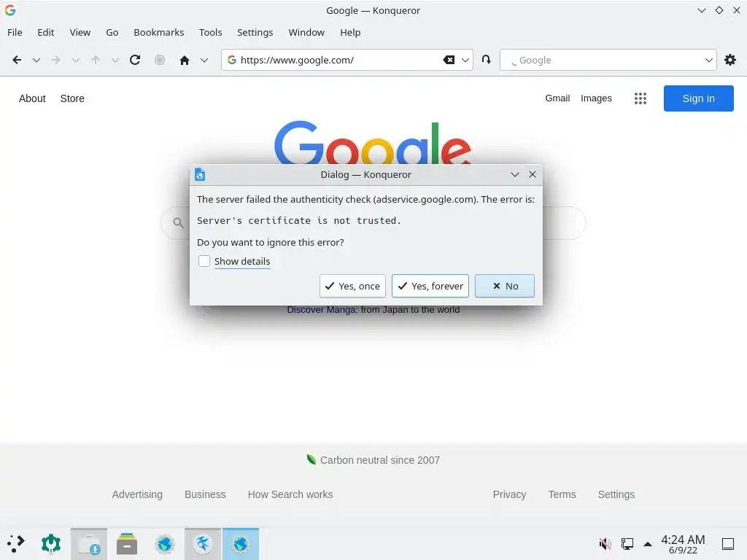Open the Advertising footer link
This screenshot has width=747, height=560.
tap(137, 494)
